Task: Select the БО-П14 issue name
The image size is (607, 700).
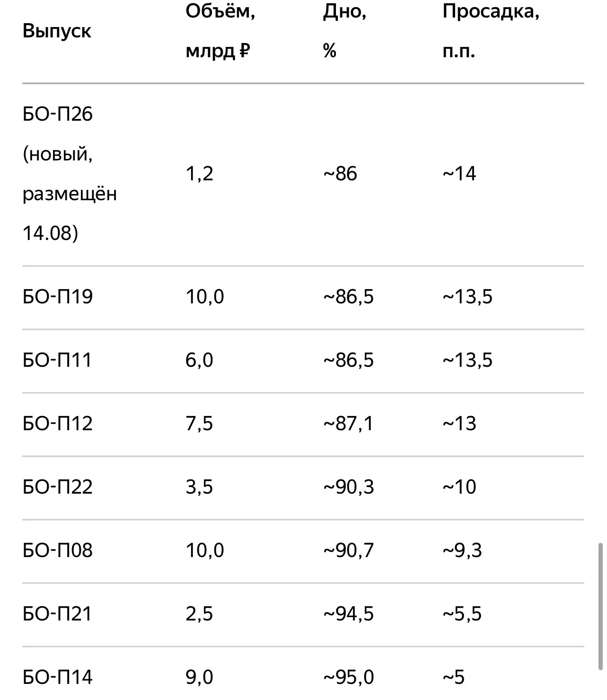Action: (57, 677)
